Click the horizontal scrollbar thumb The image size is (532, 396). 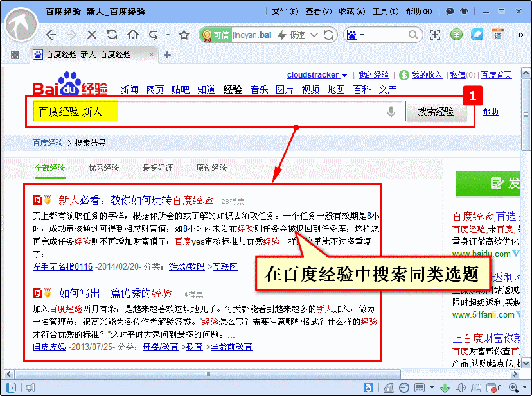(208, 374)
